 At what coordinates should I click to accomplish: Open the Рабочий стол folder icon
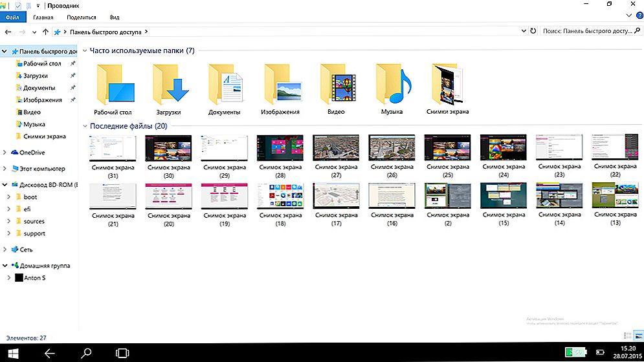[x=115, y=85]
